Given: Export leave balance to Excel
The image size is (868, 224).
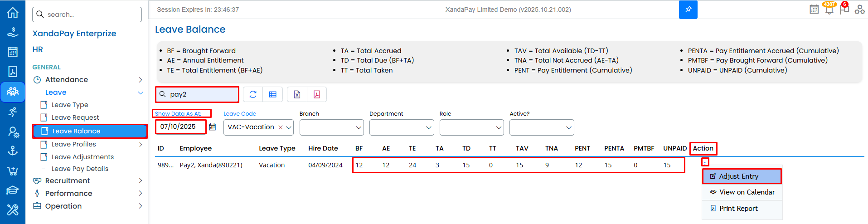Looking at the screenshot, I should coord(297,94).
